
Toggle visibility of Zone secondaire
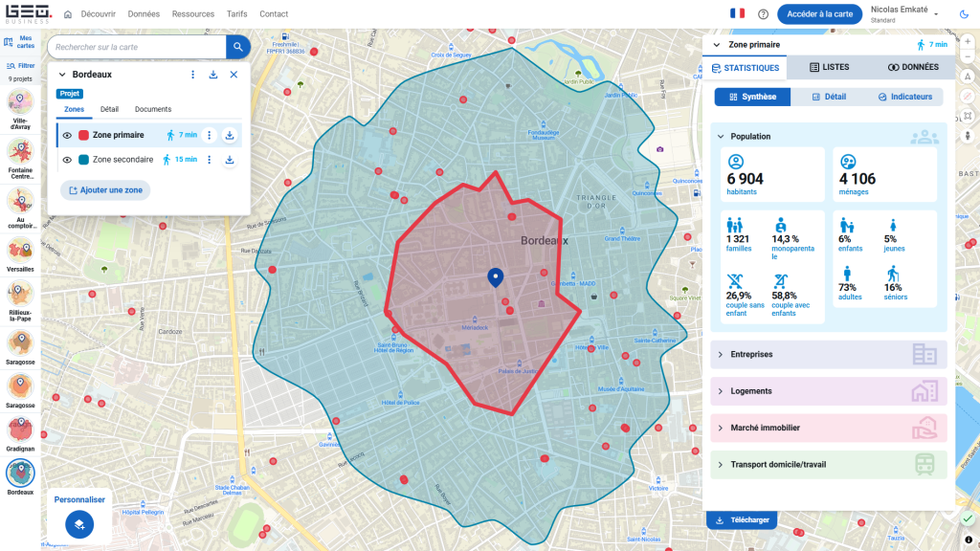coord(67,160)
